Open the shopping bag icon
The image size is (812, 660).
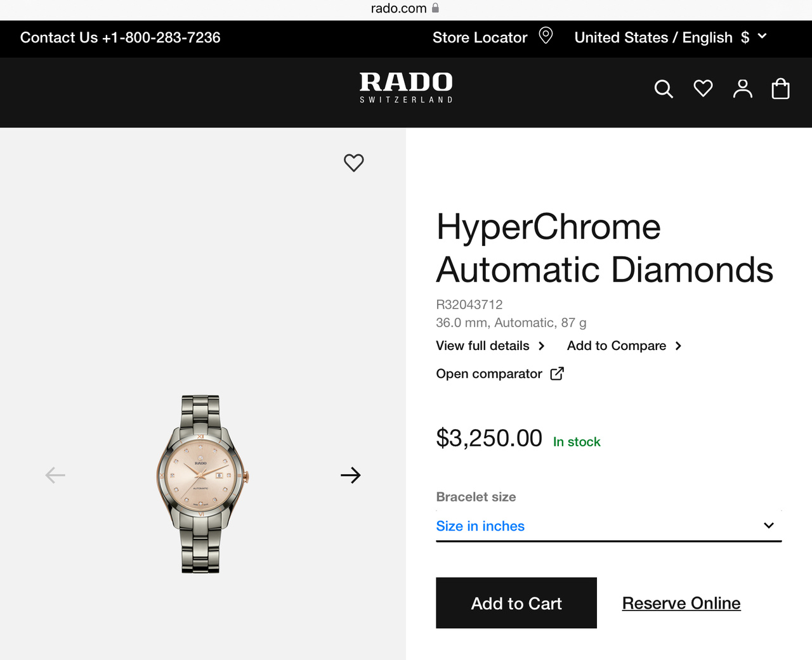pos(780,89)
